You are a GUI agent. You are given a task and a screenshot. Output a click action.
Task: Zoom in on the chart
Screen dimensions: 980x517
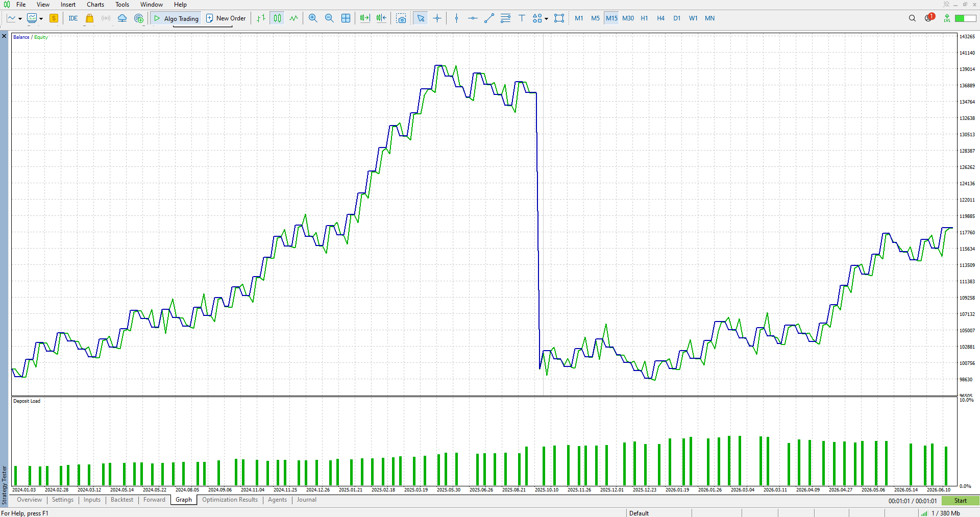[x=313, y=18]
